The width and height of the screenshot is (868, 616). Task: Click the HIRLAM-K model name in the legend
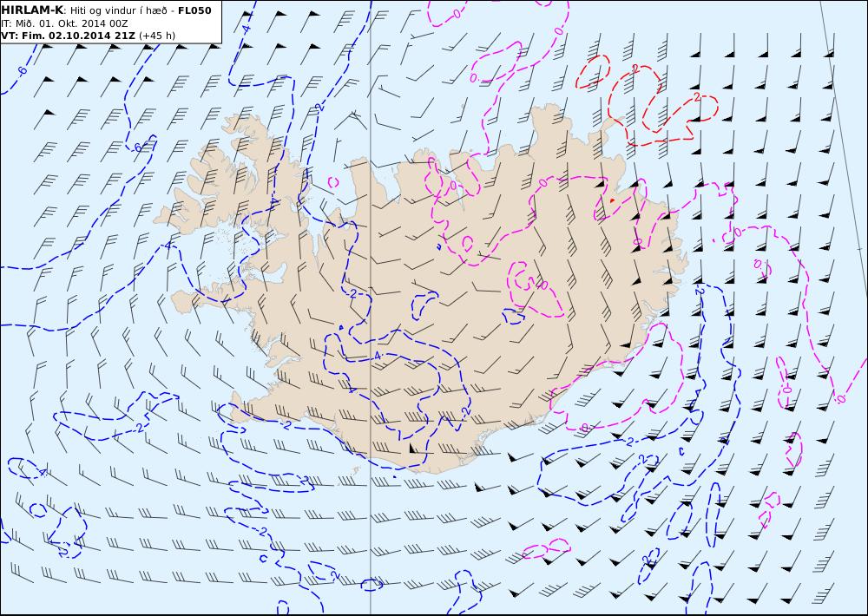(x=33, y=10)
